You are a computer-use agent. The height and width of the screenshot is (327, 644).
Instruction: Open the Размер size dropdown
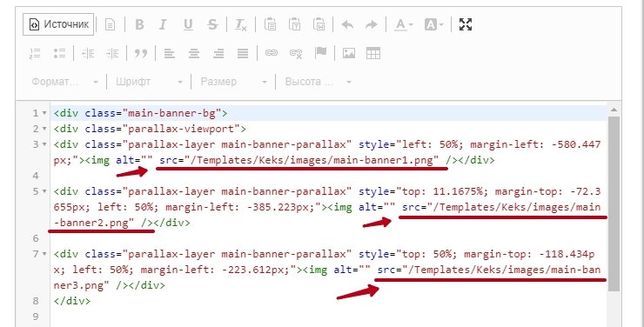pos(234,82)
